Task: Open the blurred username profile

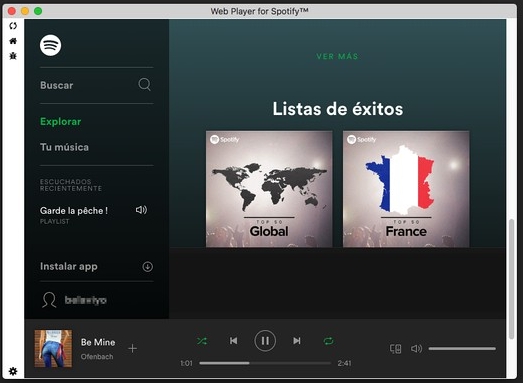Action: pyautogui.click(x=86, y=300)
